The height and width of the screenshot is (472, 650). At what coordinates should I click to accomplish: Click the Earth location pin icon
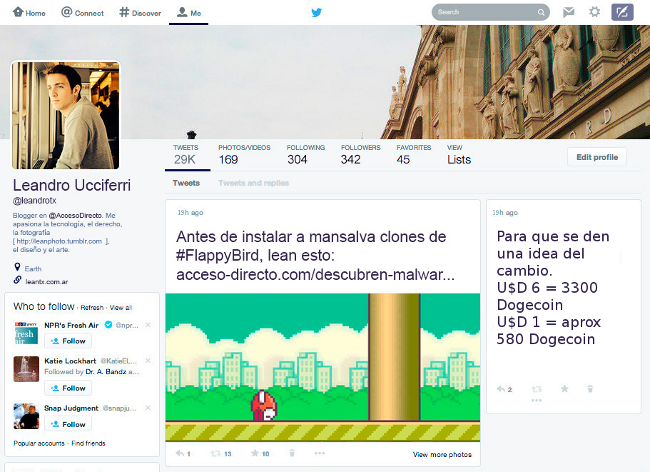point(17,267)
